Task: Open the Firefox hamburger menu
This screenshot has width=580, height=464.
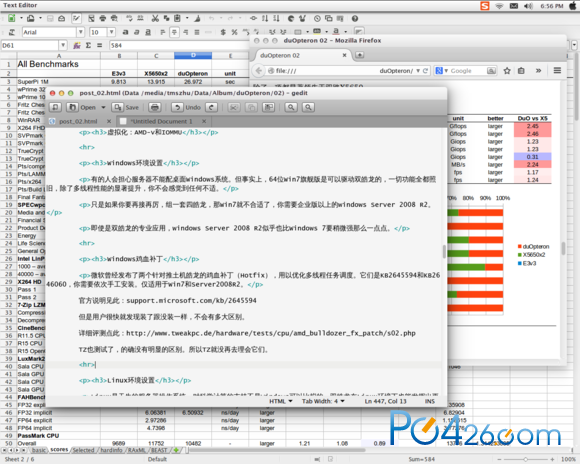Action: [557, 70]
